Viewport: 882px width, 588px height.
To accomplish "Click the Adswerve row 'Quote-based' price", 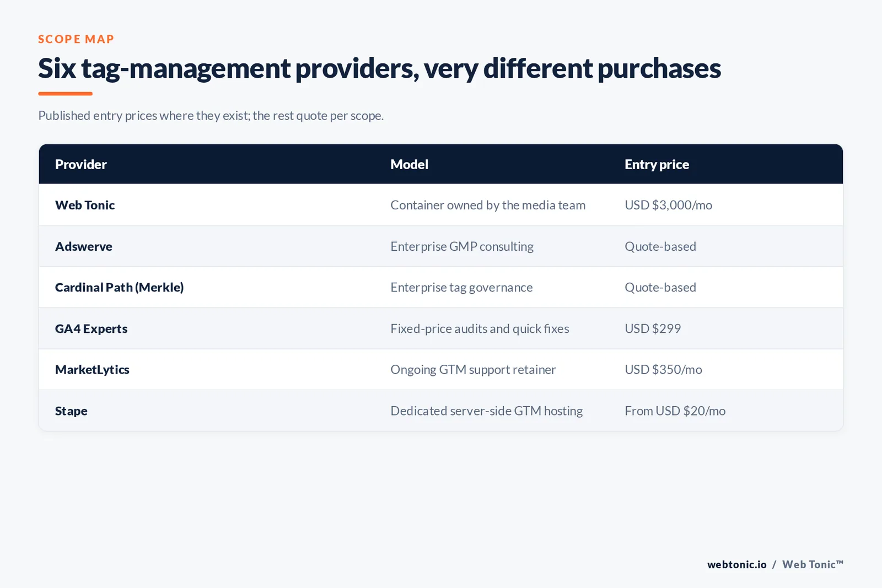I will [660, 246].
